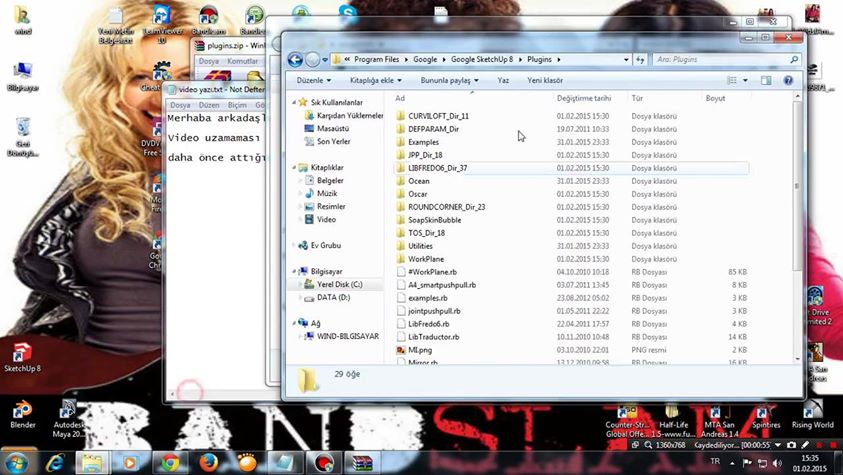Click the address bar refresh button
The width and height of the screenshot is (843, 475).
(x=640, y=60)
